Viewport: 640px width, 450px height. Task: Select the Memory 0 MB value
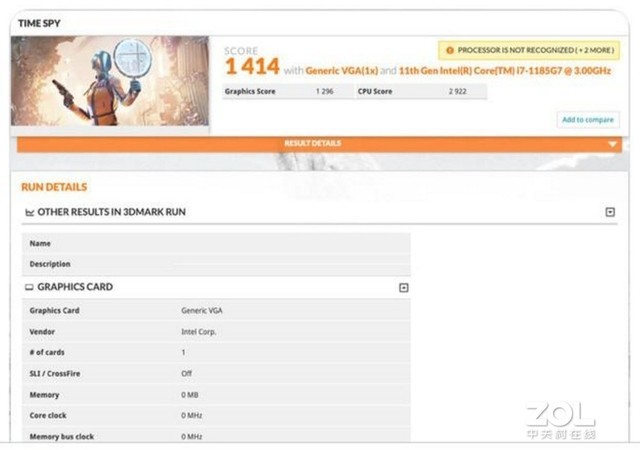(x=189, y=395)
